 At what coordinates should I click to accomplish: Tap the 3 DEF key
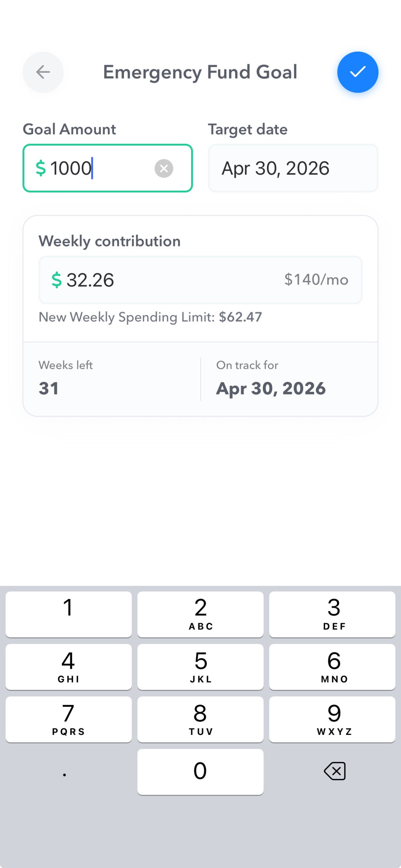332,614
